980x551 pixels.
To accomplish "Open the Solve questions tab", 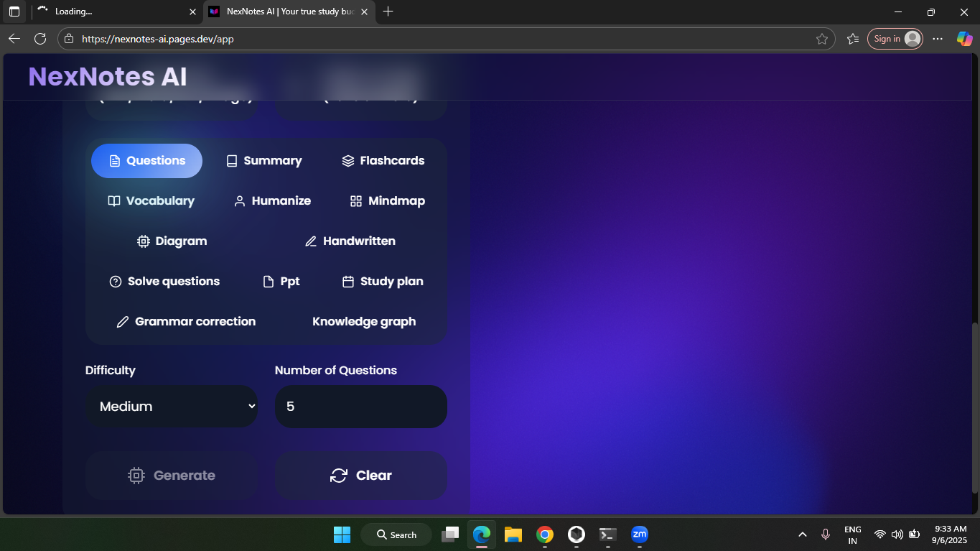I will pyautogui.click(x=164, y=282).
